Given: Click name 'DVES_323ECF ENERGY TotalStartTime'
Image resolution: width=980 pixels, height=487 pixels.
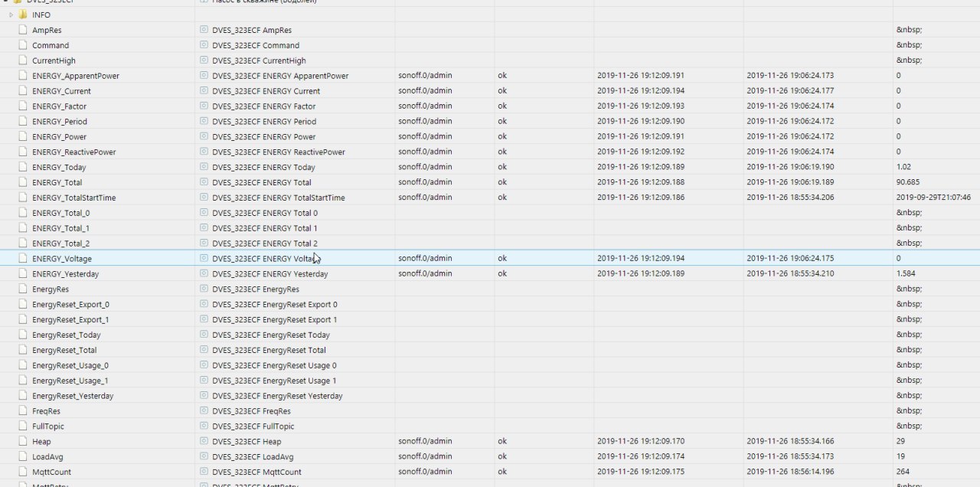Looking at the screenshot, I should (x=279, y=198).
